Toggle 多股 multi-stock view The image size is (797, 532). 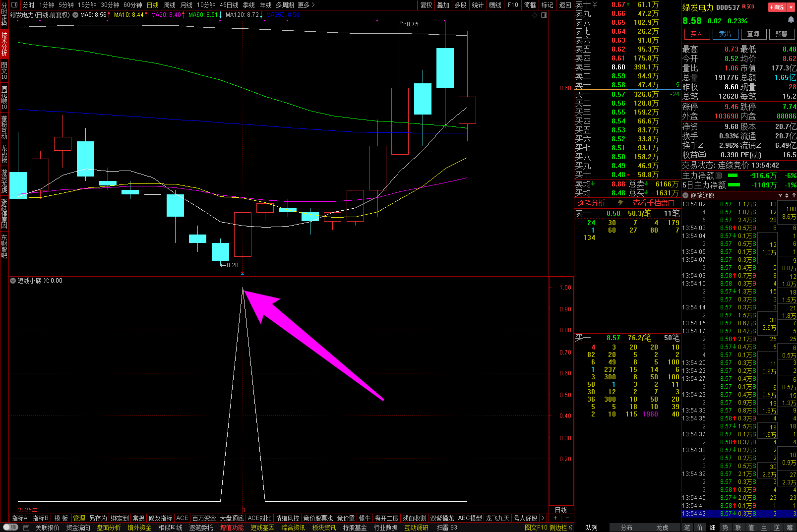point(460,5)
